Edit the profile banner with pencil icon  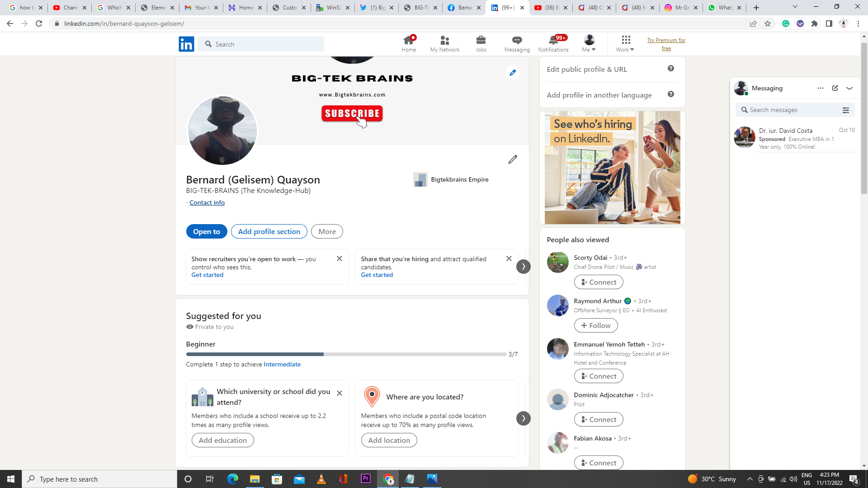(512, 73)
